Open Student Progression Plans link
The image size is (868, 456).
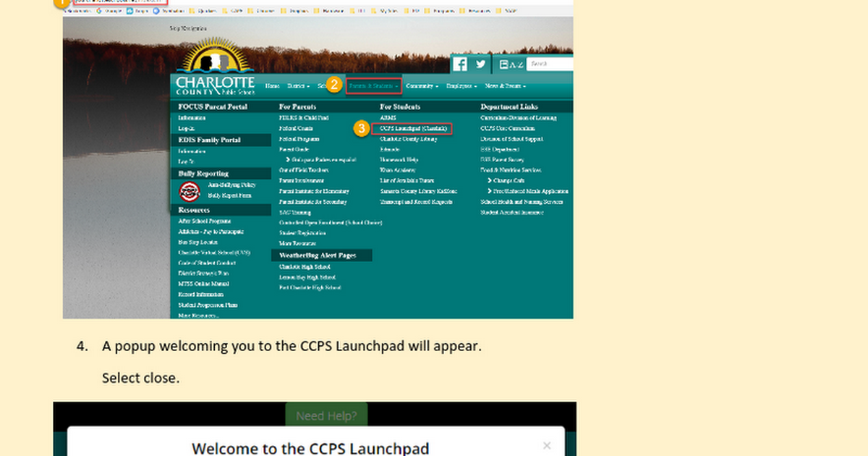(208, 305)
